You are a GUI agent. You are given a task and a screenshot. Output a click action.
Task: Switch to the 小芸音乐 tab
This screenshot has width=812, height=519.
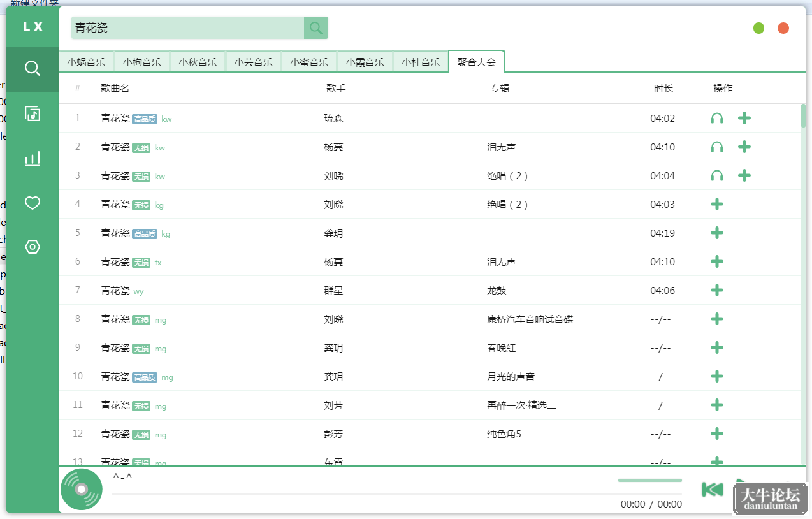[x=253, y=62]
